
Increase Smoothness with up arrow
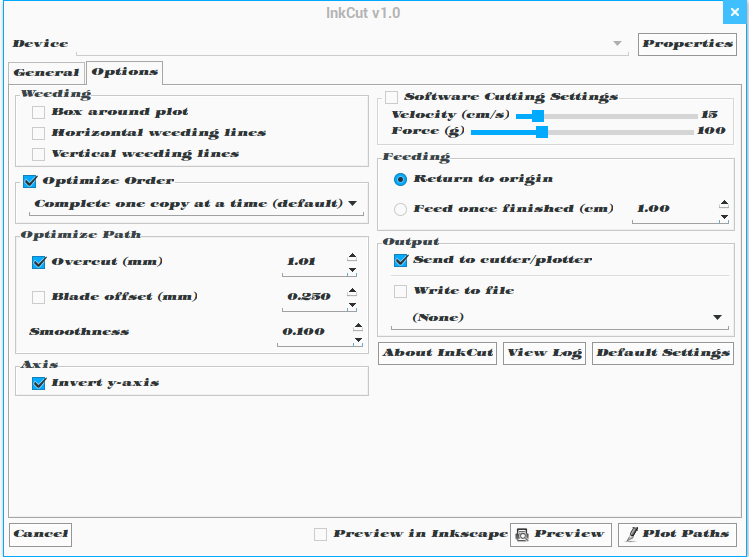point(358,326)
